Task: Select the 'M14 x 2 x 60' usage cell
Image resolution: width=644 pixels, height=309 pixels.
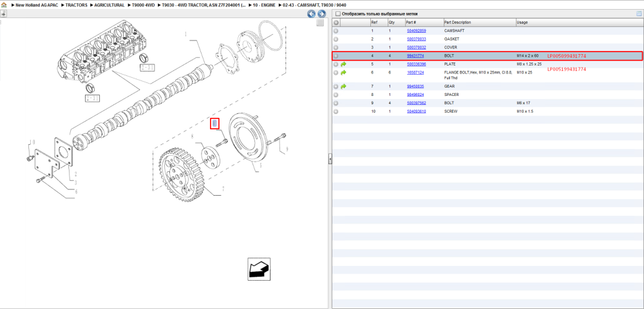Action: (x=527, y=56)
